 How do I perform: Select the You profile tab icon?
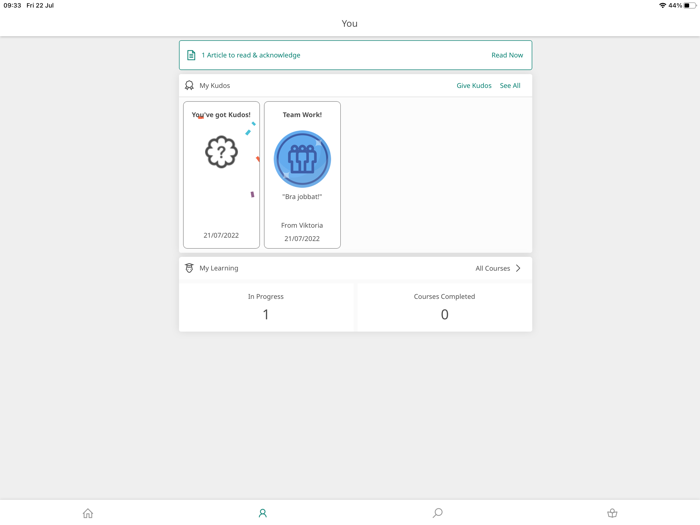[x=262, y=513]
